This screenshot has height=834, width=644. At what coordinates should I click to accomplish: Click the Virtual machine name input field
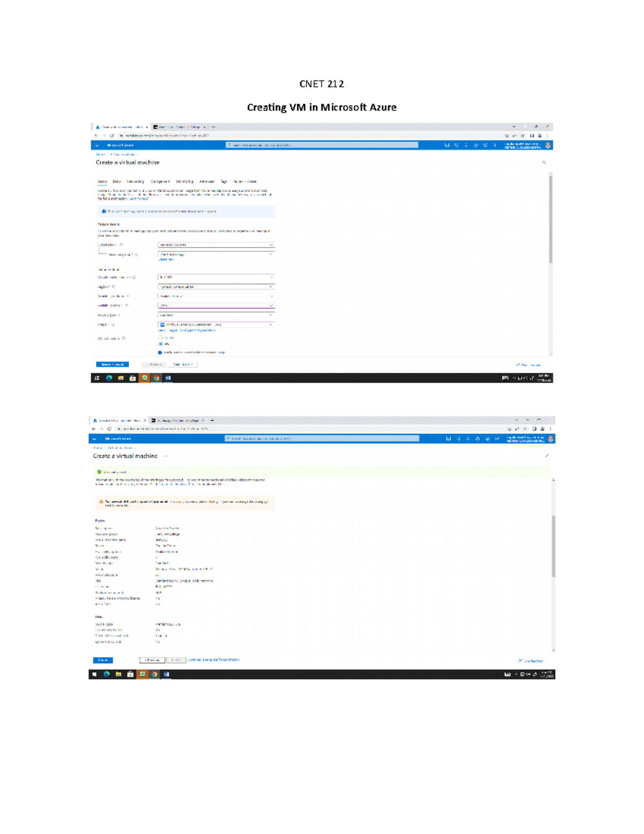click(x=216, y=277)
